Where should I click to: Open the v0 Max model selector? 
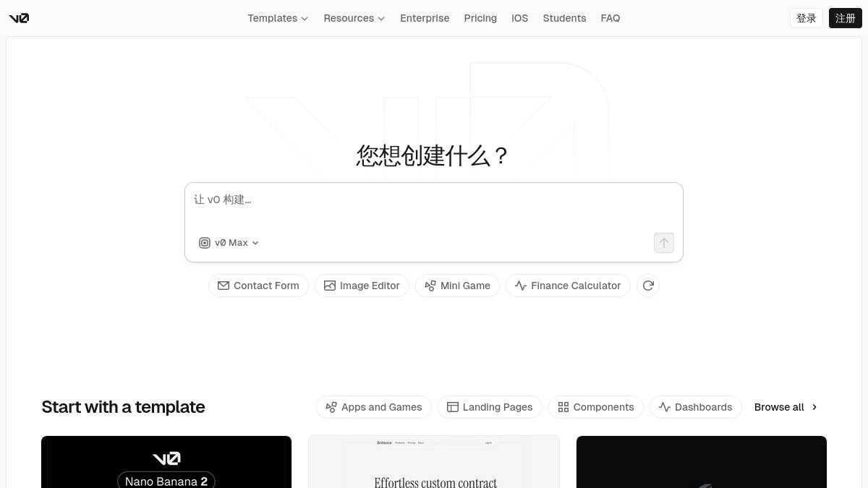click(229, 243)
